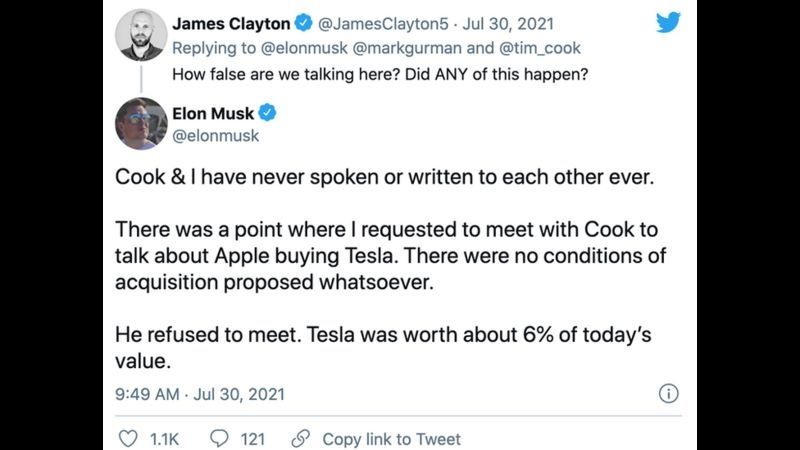Click Elon Musk's verified badge
The height and width of the screenshot is (450, 800).
268,113
